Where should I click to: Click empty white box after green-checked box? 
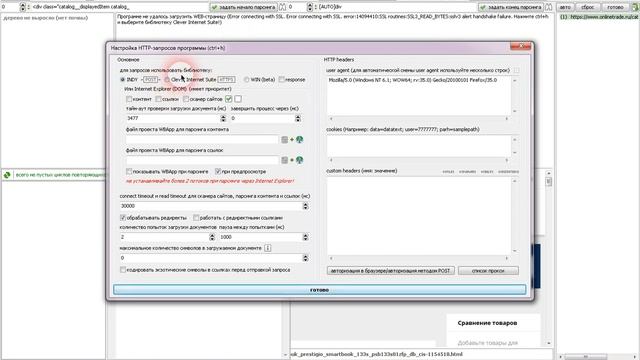238,99
